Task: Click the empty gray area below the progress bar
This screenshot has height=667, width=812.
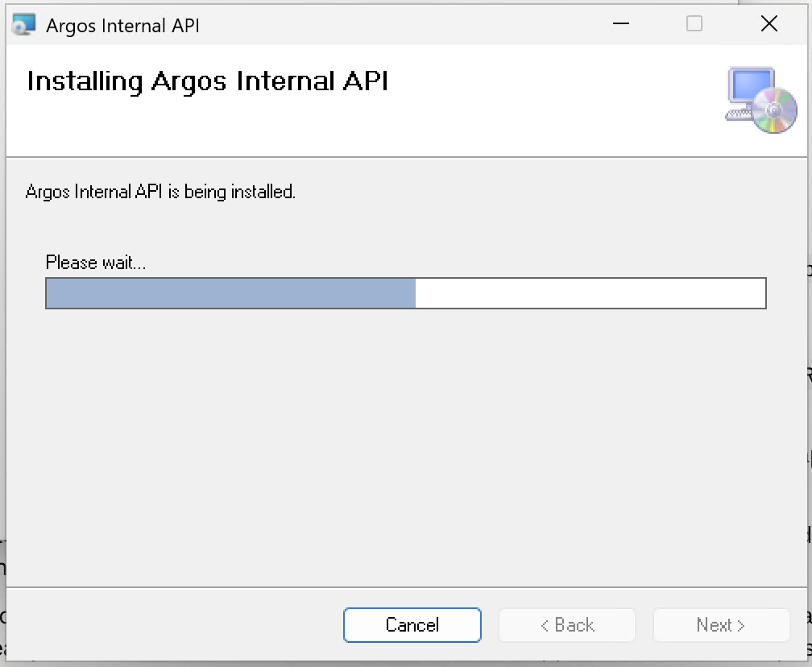Action: point(406,445)
